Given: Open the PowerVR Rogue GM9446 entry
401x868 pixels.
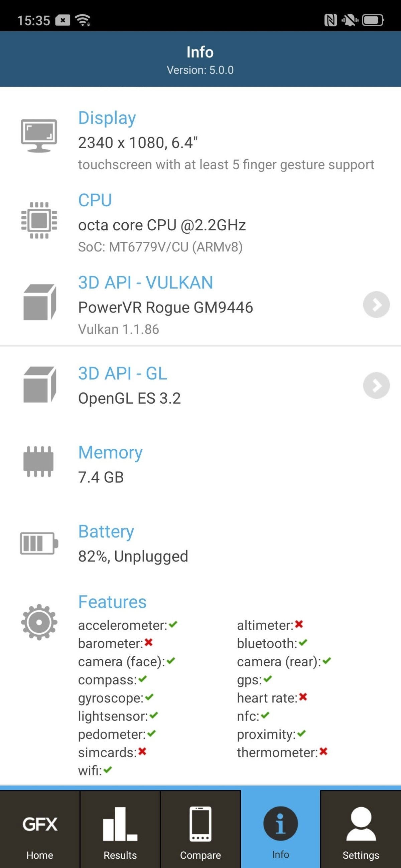Looking at the screenshot, I should coord(165,307).
